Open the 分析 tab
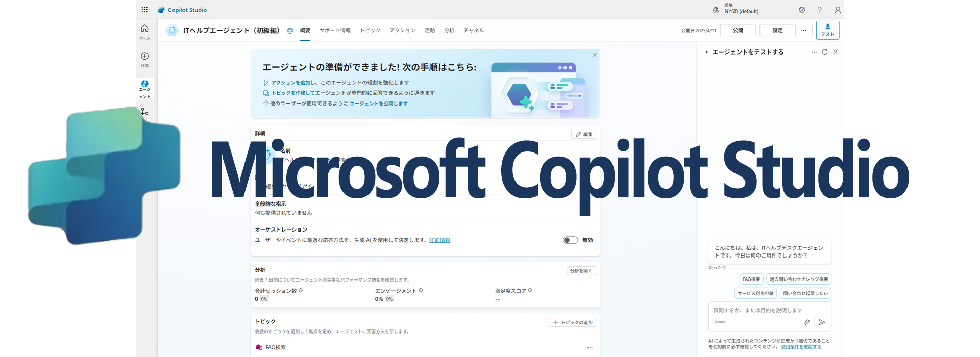Screen dimensions: 980x357 pyautogui.click(x=449, y=31)
